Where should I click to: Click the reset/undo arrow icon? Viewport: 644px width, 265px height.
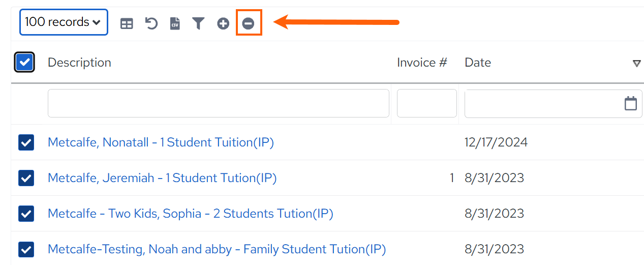click(x=151, y=23)
